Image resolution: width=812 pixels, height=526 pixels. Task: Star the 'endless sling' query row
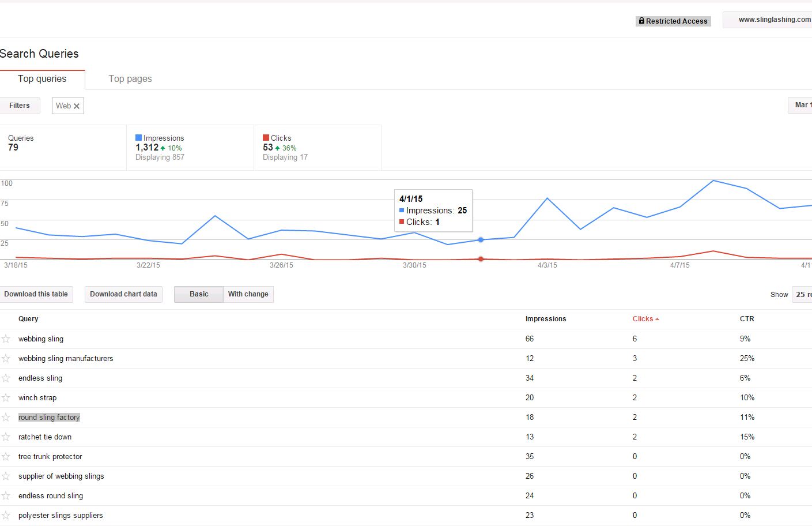click(6, 378)
